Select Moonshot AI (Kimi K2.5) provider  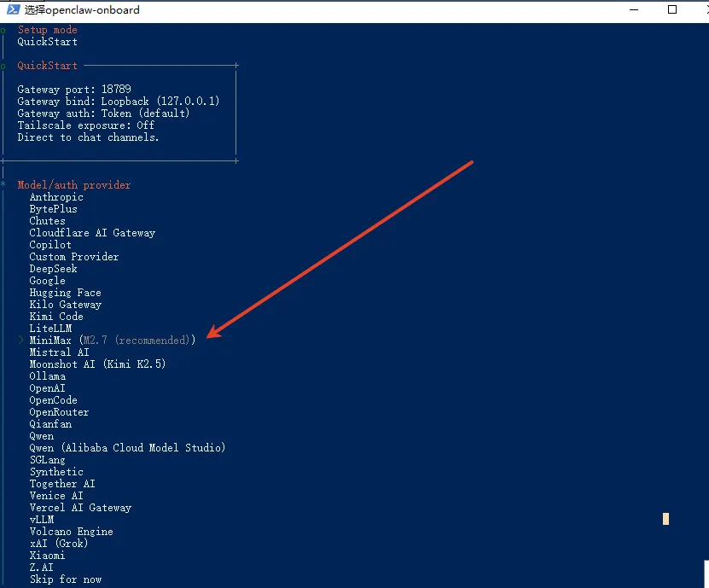pos(97,364)
